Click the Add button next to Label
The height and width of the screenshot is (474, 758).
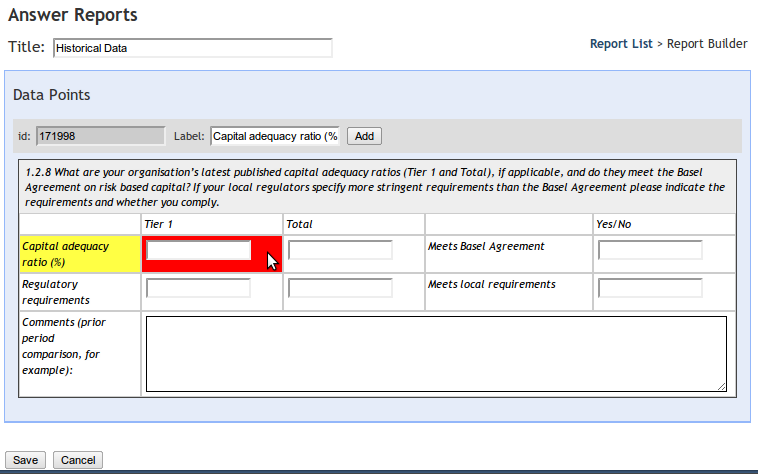point(364,136)
